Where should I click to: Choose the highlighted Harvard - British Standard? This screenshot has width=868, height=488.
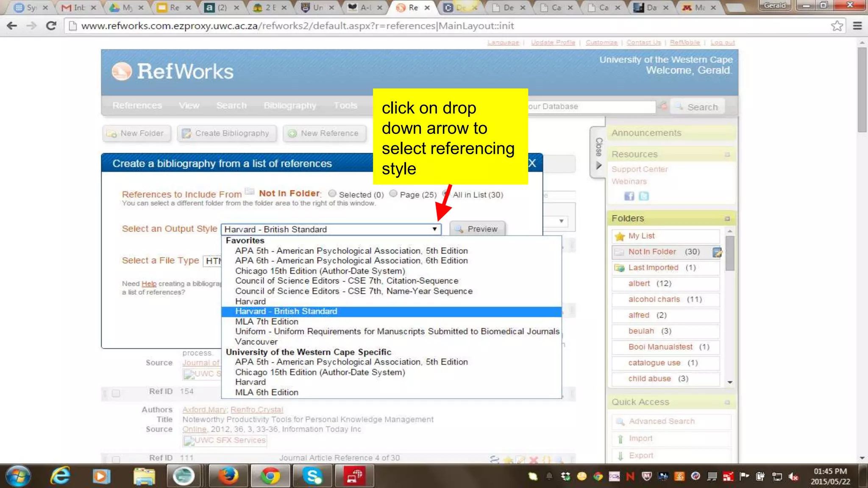(391, 311)
